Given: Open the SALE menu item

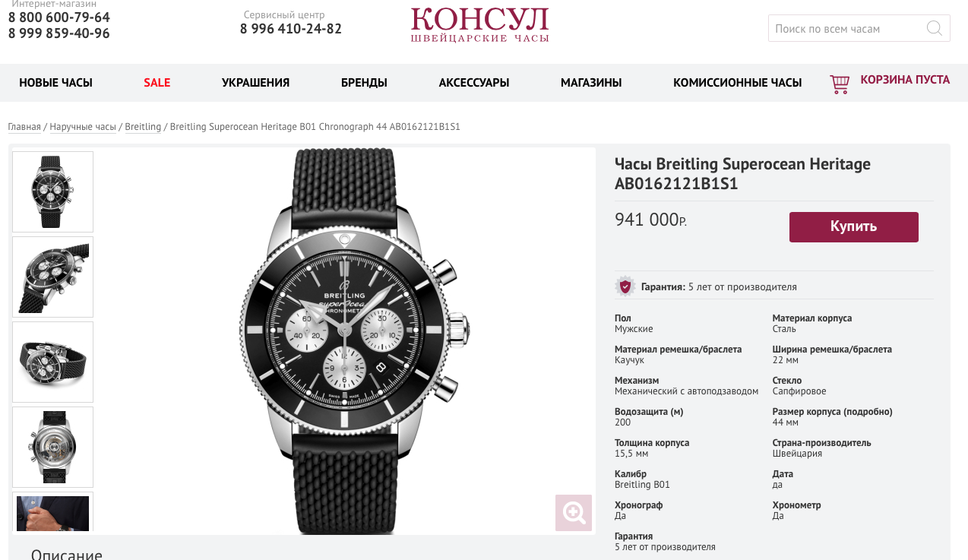Looking at the screenshot, I should (x=157, y=83).
